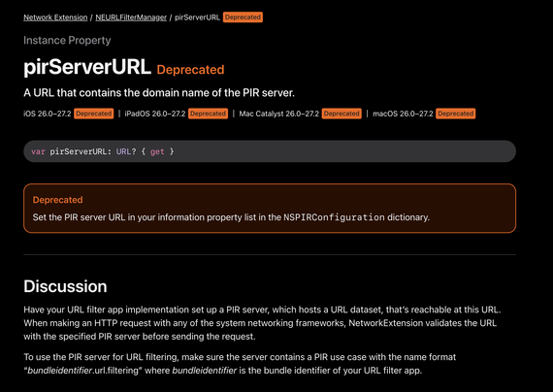553x392 pixels.
Task: Click the Instance Property label
Action: tap(67, 40)
